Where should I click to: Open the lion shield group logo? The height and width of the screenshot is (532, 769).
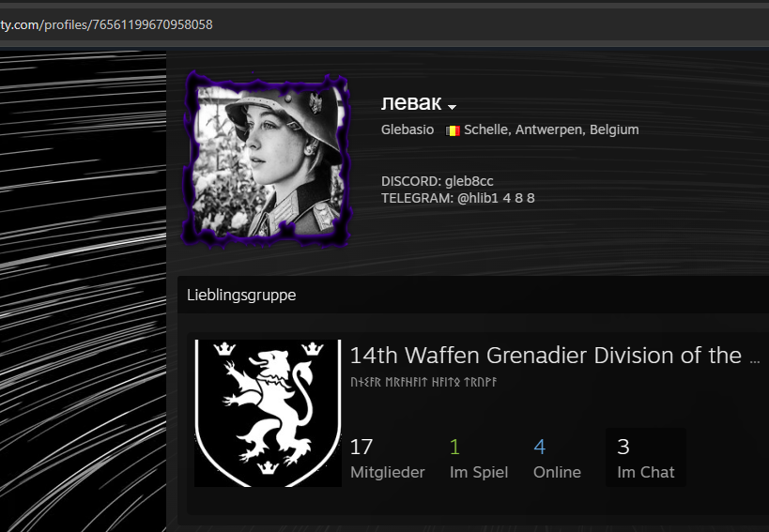tap(268, 413)
